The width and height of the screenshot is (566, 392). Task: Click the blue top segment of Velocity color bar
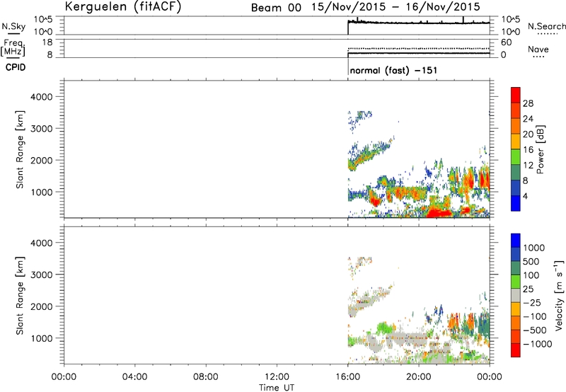click(x=516, y=241)
